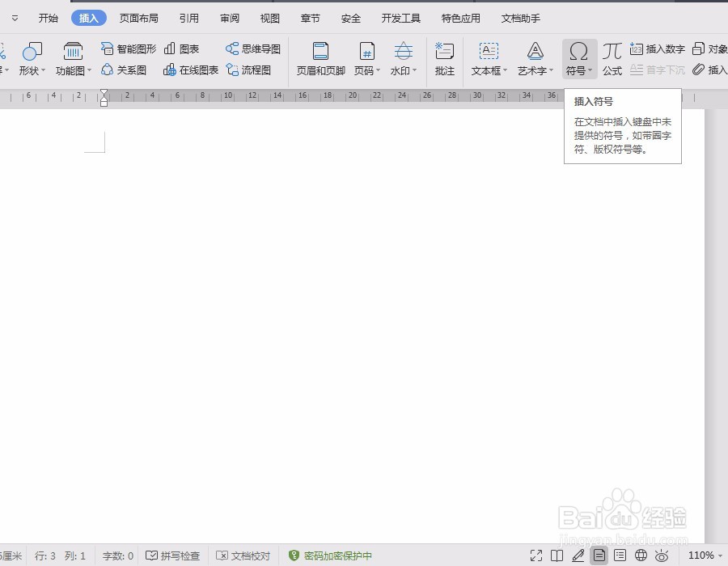Toggle full screen view in status bar
Viewport: 728px width, 566px height.
536,556
